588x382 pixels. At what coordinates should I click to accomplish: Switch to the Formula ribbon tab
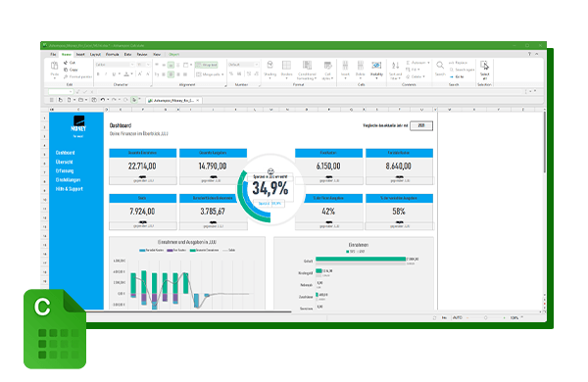pyautogui.click(x=112, y=54)
